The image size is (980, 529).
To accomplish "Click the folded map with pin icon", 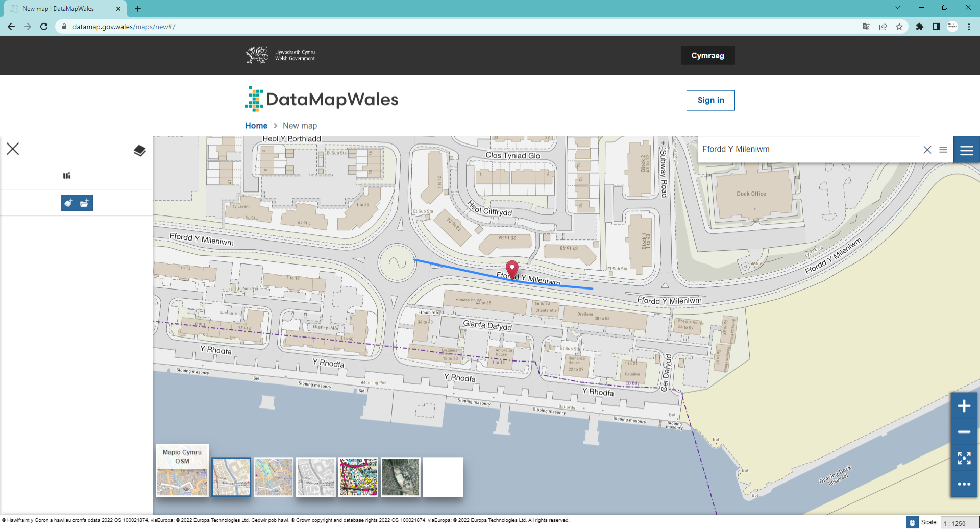I will pos(67,176).
